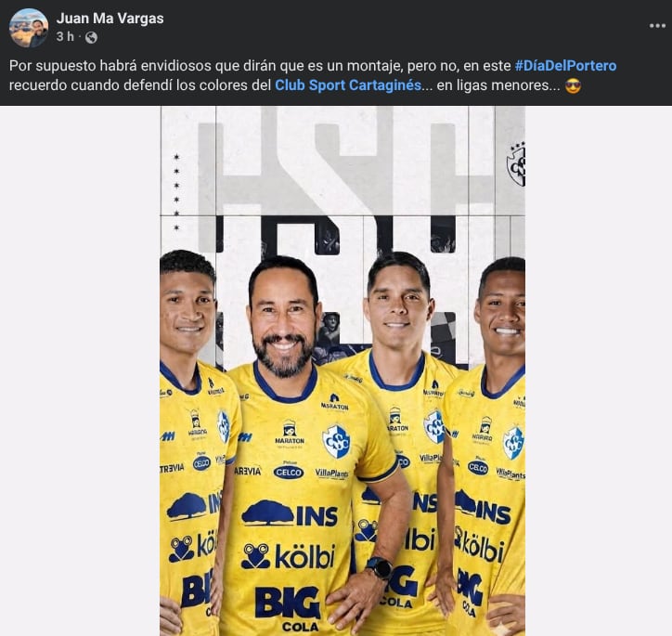Open the post options three-dot menu
Screen dimensions: 672x636
(x=657, y=26)
